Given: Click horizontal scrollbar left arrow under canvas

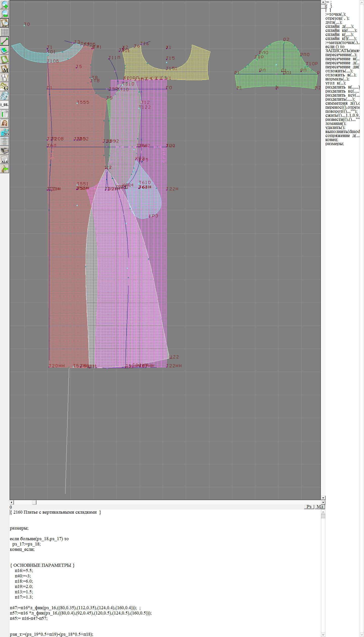Looking at the screenshot, I should click(x=12, y=502).
